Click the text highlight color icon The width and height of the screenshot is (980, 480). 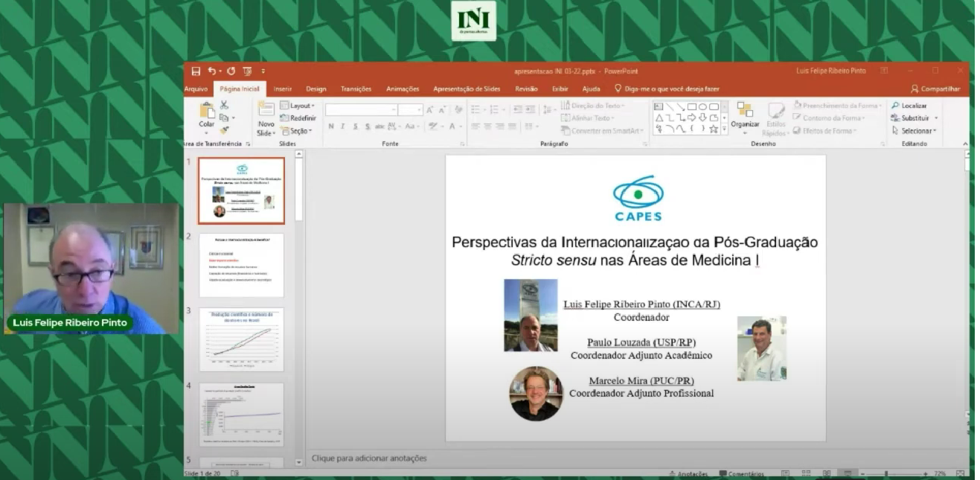(435, 127)
